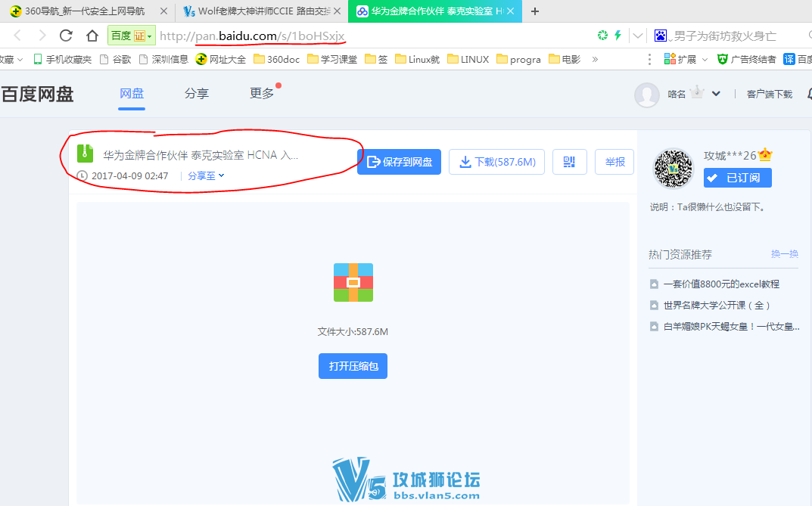Close the 360导航 tab
Viewport: 812px width, 506px height.
click(x=163, y=11)
